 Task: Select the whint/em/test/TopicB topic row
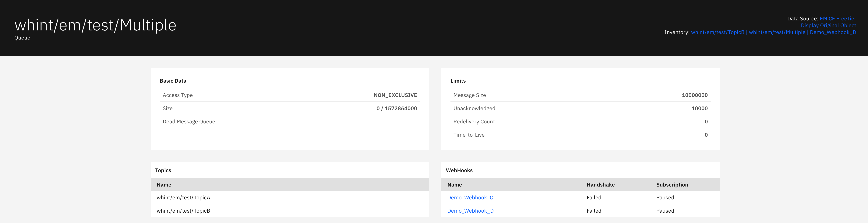coord(183,211)
